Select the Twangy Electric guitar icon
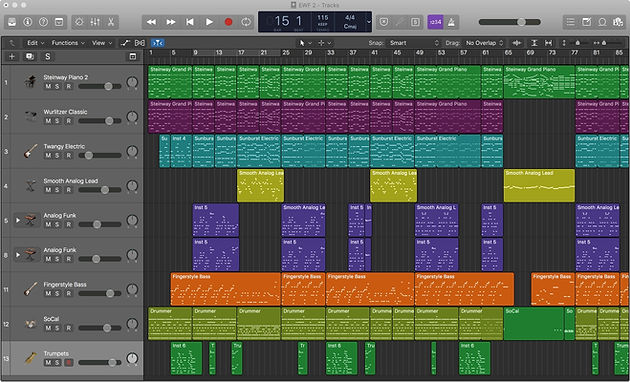This screenshot has height=382, width=630. [x=31, y=151]
